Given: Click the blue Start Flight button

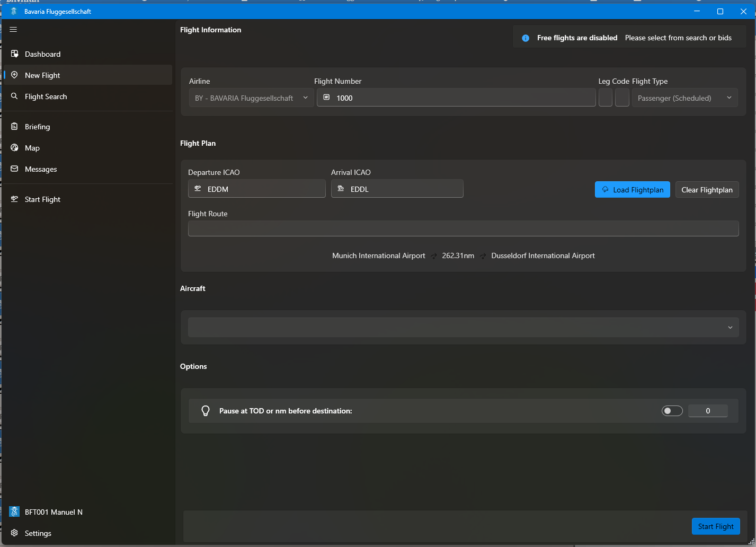Looking at the screenshot, I should (x=716, y=526).
